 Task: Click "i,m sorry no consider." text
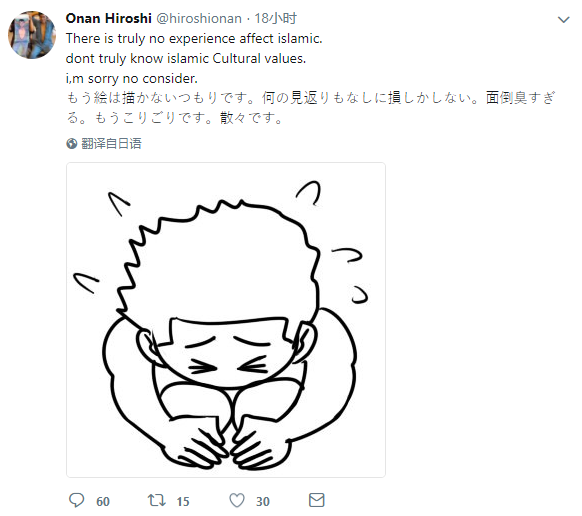[x=132, y=78]
